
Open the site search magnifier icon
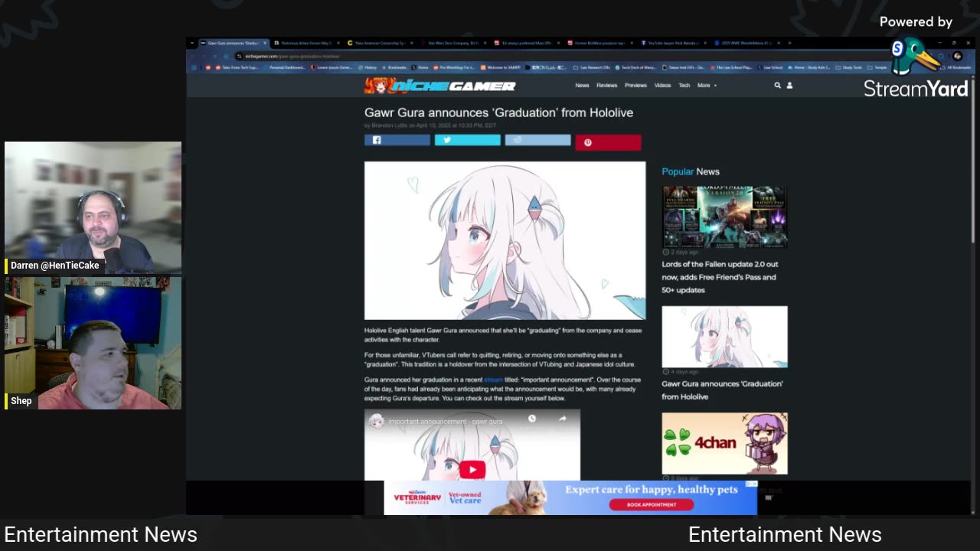(777, 86)
